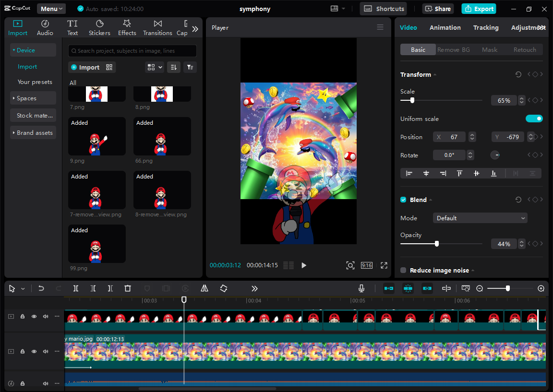Enable Reduce image noise checkbox

[x=403, y=271]
